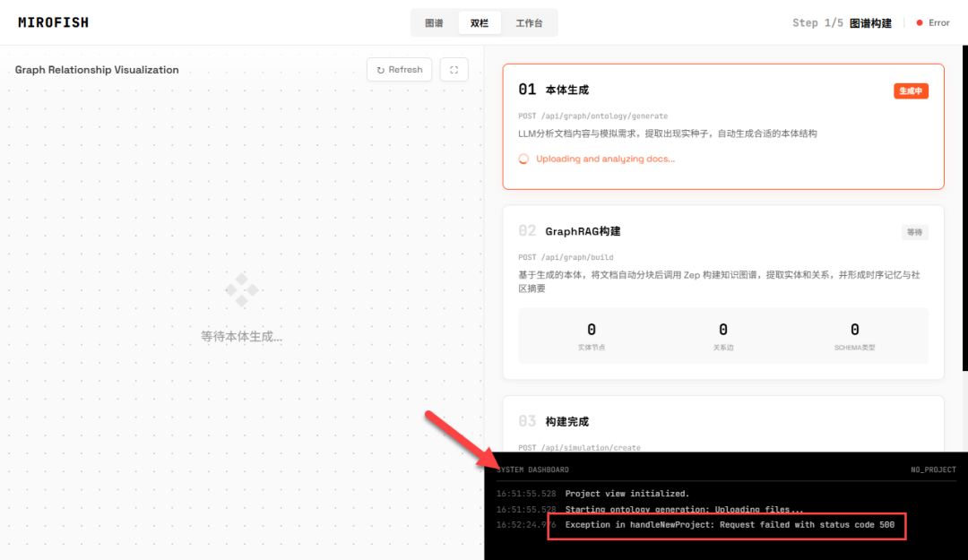Click the Exception in handleNewProject log line
Viewport: 968px width, 560px height.
[x=730, y=525]
